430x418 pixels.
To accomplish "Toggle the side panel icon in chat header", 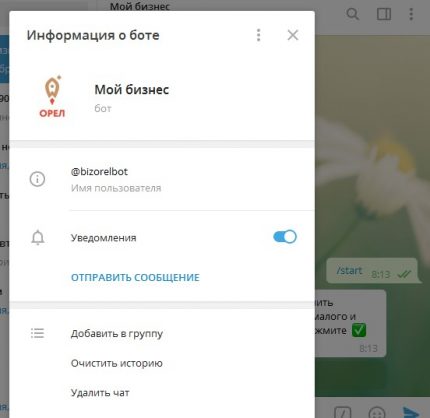I will pyautogui.click(x=384, y=14).
